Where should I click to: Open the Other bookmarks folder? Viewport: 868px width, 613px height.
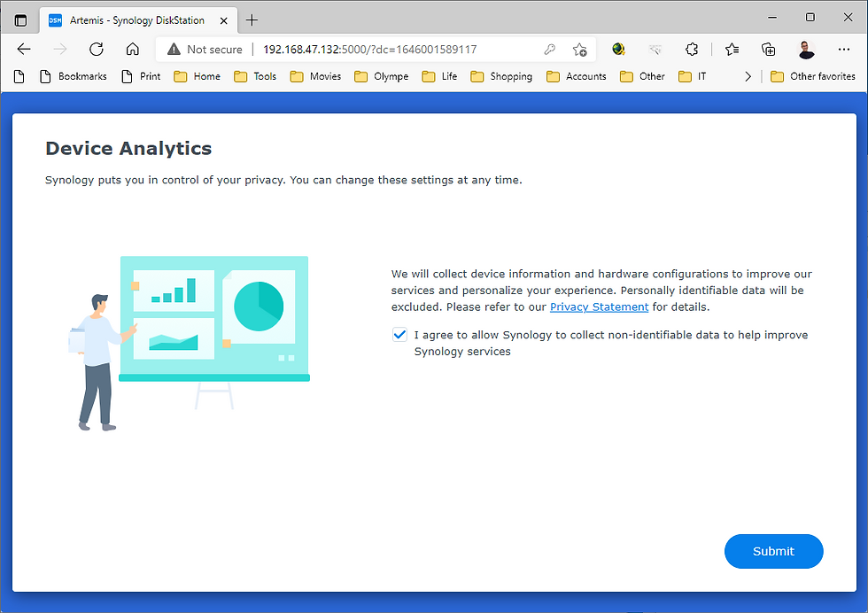pyautogui.click(x=643, y=76)
